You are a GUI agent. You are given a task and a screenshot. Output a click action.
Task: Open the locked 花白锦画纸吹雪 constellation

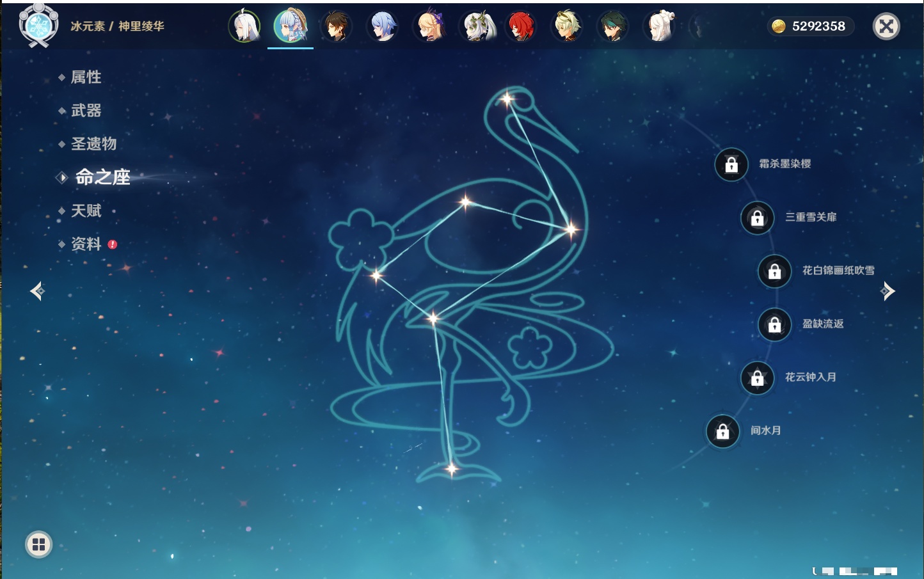pyautogui.click(x=775, y=271)
